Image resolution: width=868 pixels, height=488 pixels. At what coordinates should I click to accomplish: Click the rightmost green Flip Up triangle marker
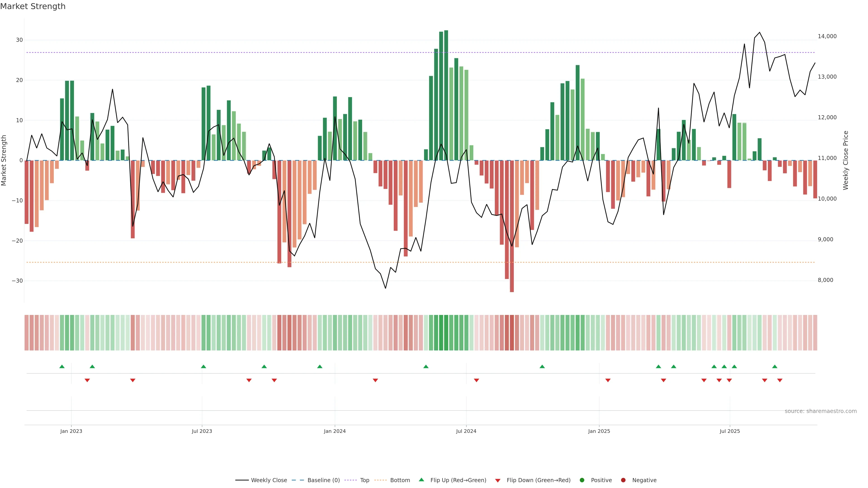(x=775, y=366)
